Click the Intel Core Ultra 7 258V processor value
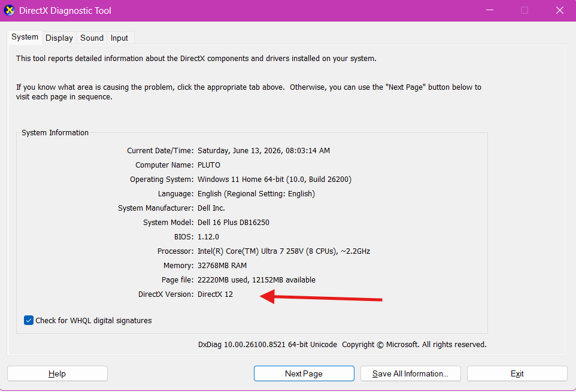The image size is (576, 392). [284, 251]
